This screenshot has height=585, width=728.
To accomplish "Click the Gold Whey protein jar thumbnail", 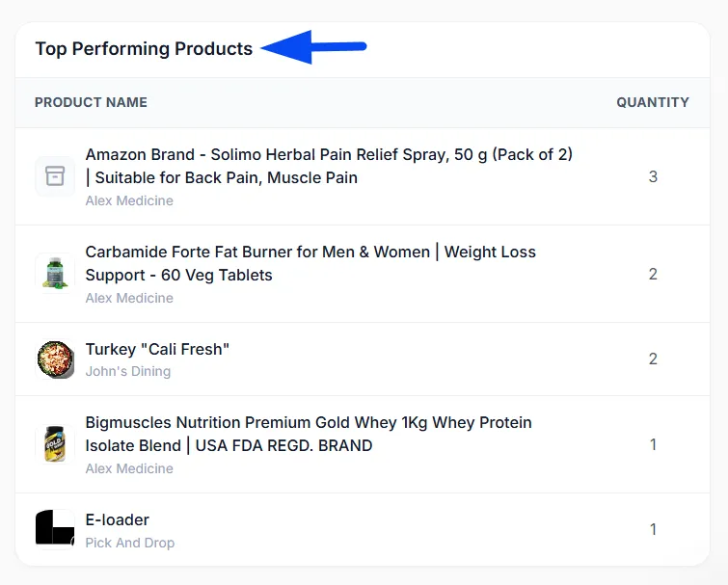I will tap(55, 444).
